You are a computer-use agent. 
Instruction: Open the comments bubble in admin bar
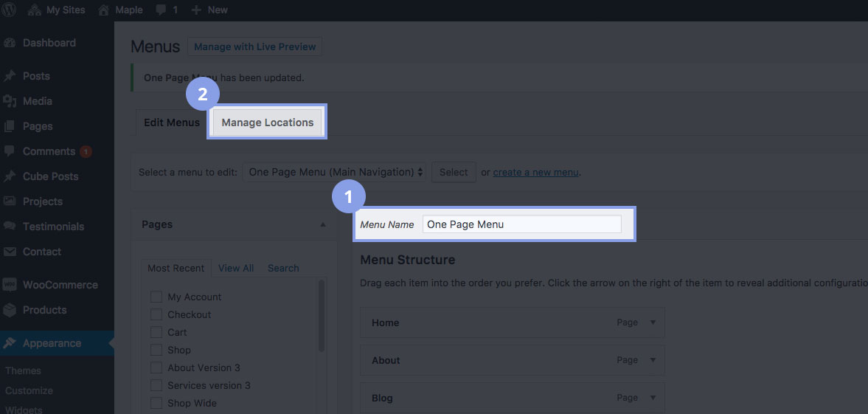[x=161, y=10]
